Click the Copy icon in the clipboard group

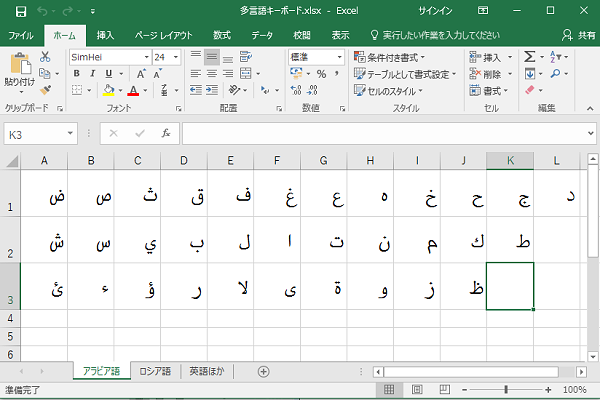45,73
